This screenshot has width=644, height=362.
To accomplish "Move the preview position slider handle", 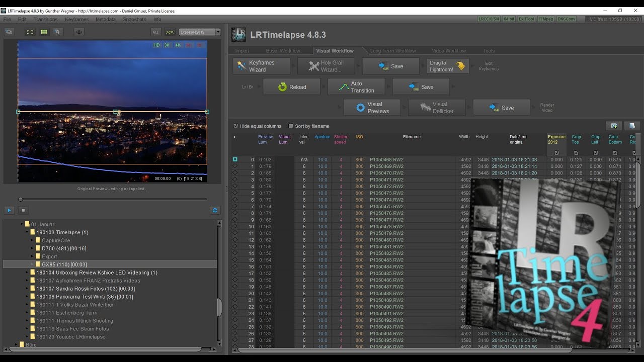I will click(x=21, y=199).
